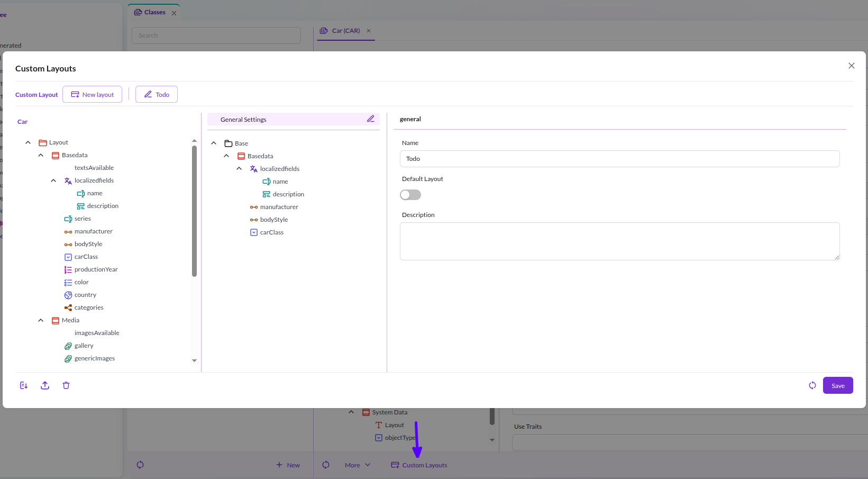Click the description textarea icon in middle tree
Image resolution: width=868 pixels, height=479 pixels.
(x=267, y=194)
